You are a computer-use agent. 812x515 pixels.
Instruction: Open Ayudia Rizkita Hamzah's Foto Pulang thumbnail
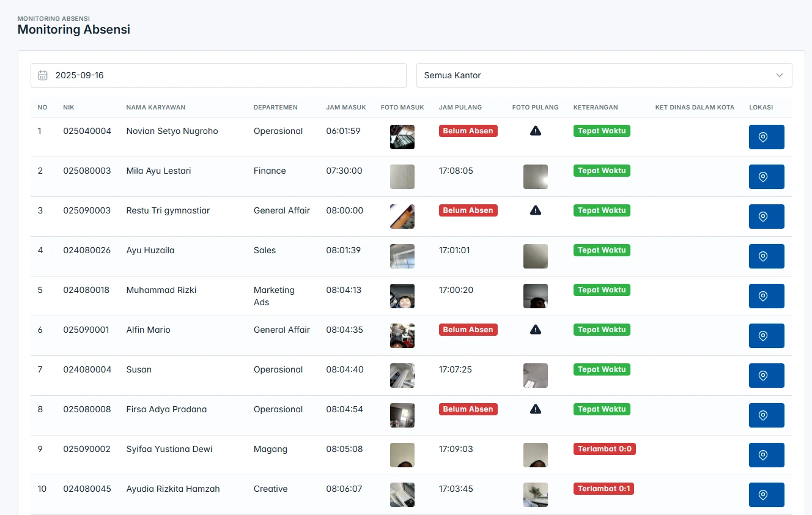pyautogui.click(x=536, y=495)
